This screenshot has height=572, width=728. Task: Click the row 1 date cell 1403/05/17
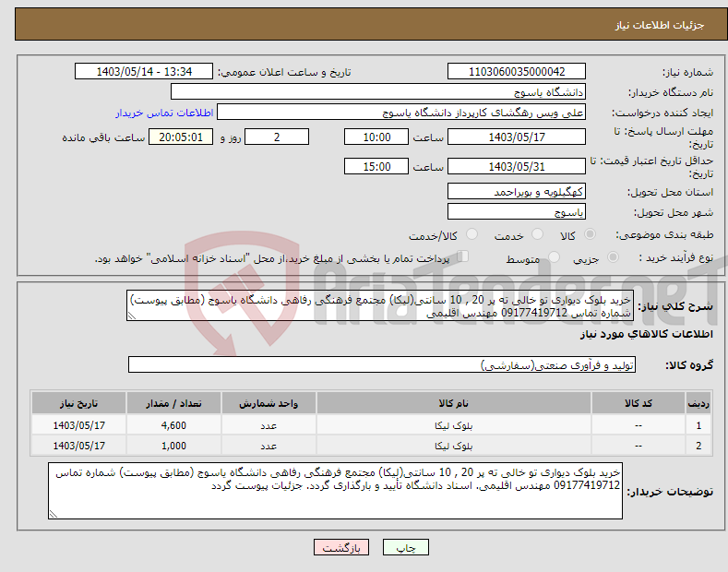[78, 425]
